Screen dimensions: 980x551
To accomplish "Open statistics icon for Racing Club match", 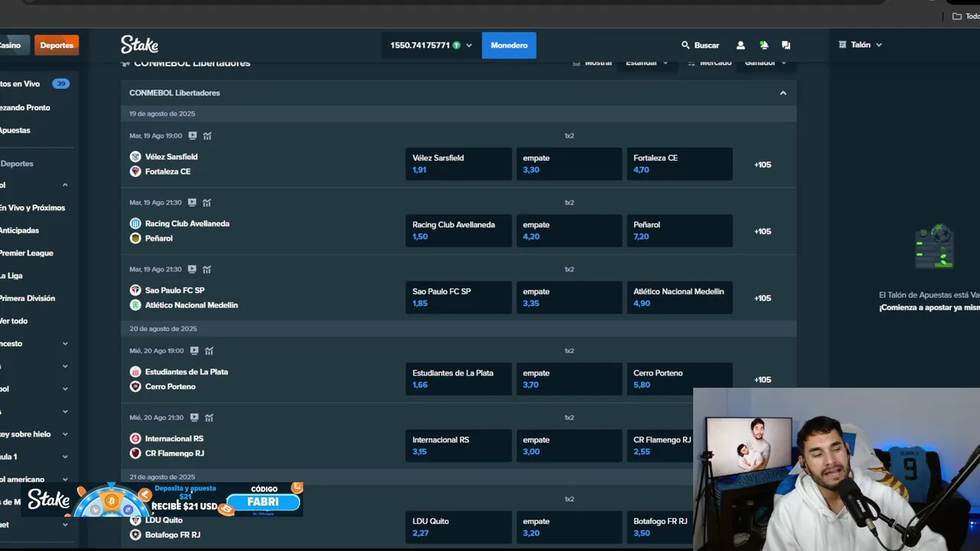I will pos(207,203).
